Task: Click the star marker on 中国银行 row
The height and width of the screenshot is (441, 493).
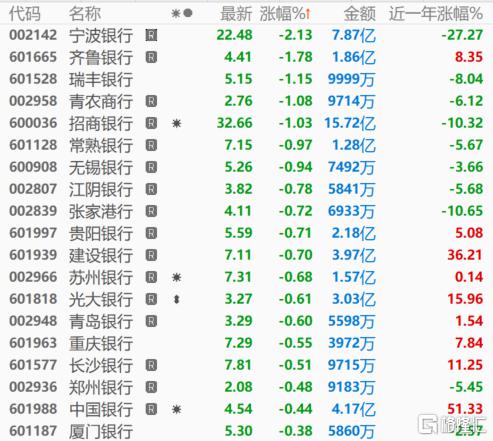Action: coord(176,409)
